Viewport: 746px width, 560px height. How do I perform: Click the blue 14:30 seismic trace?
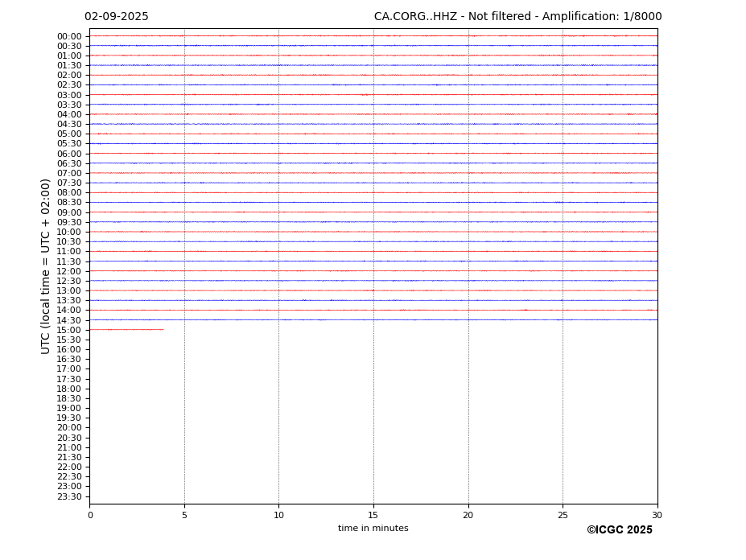click(x=373, y=319)
